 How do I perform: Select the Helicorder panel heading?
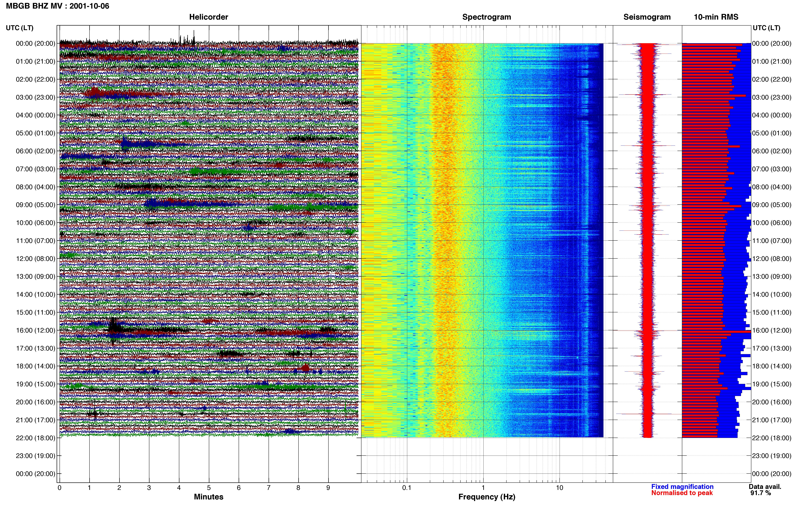coord(209,17)
